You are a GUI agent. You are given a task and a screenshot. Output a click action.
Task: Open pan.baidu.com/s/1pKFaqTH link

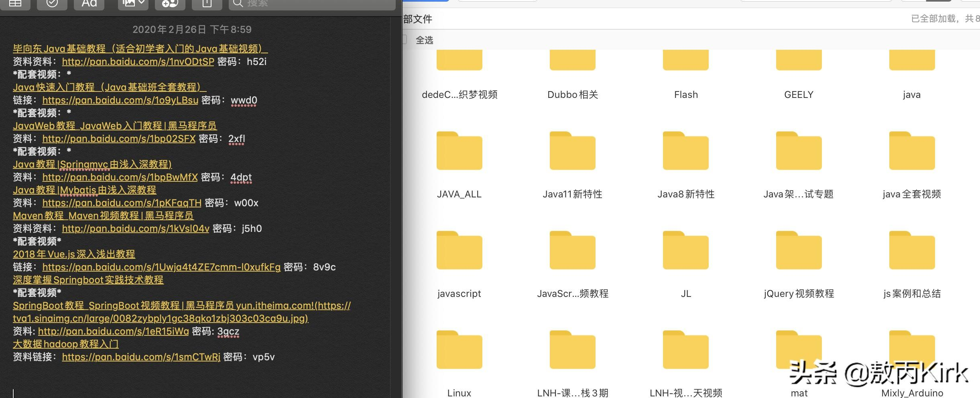coord(122,203)
